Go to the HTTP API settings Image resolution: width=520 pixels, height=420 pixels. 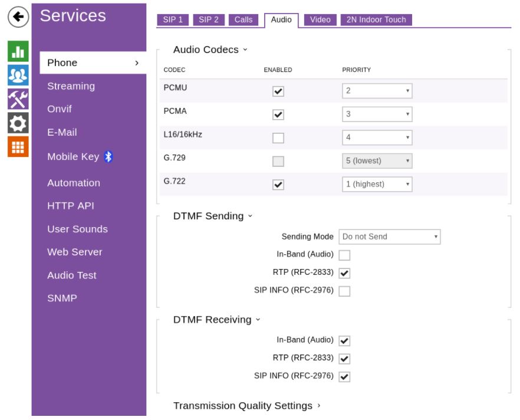71,206
